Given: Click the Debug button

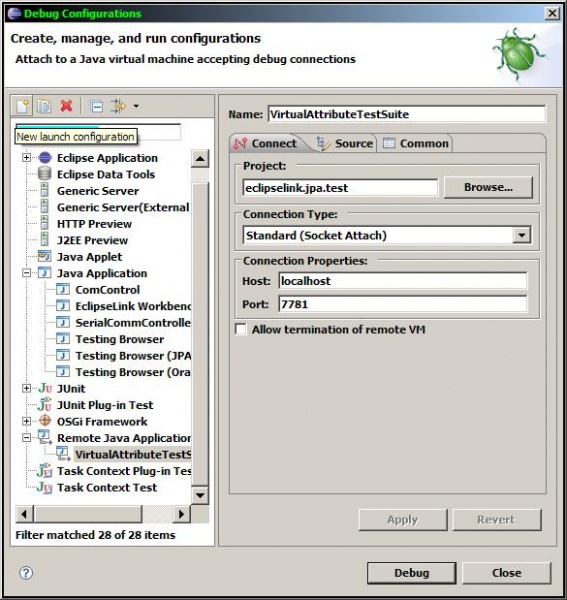Looking at the screenshot, I should [x=412, y=573].
